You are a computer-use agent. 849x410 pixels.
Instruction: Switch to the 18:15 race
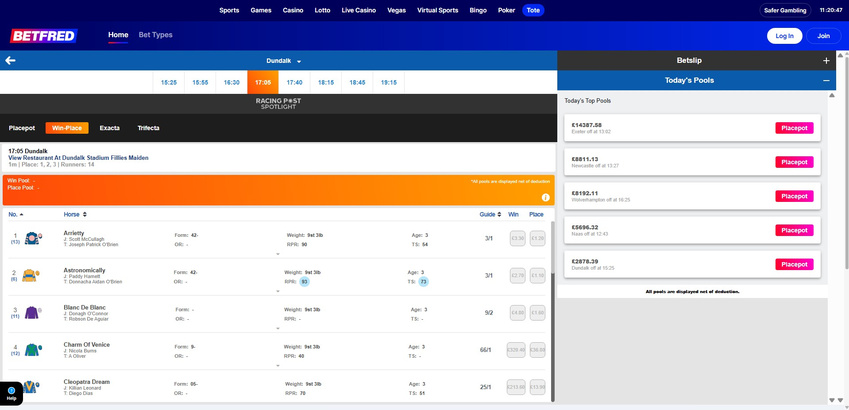[326, 82]
